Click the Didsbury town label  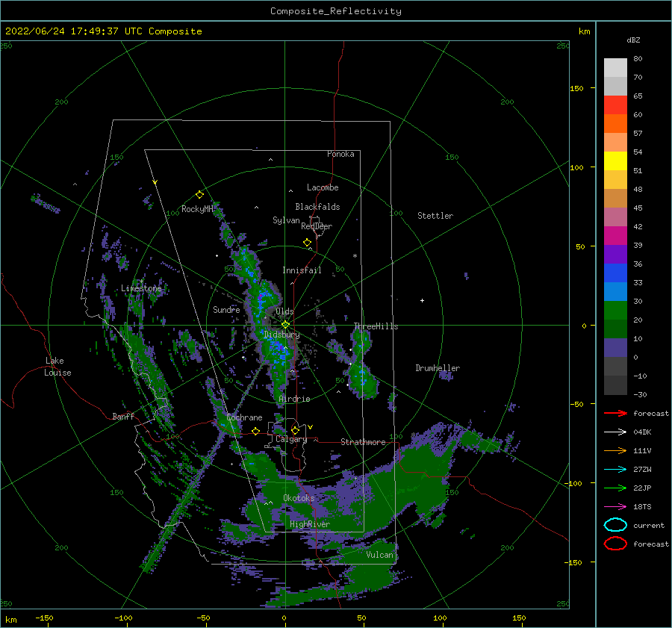[x=282, y=335]
